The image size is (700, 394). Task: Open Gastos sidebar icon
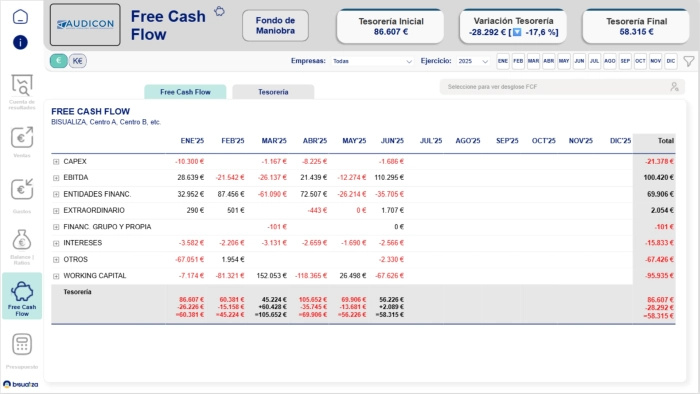pyautogui.click(x=22, y=189)
